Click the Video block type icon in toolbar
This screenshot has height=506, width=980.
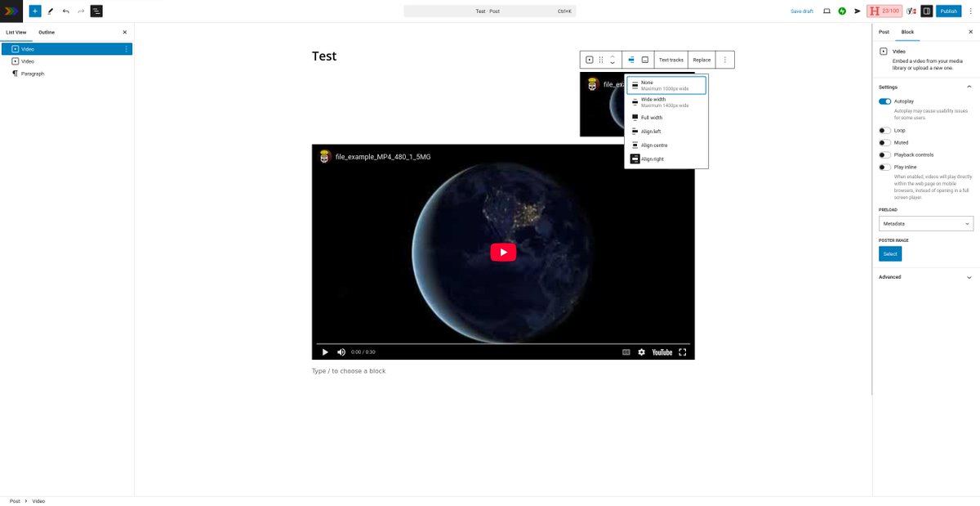pos(590,60)
